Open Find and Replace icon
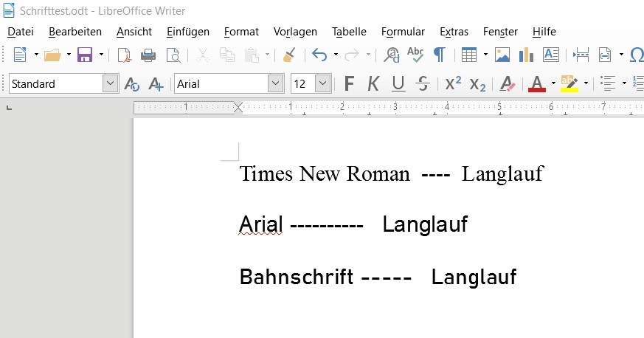The image size is (644, 338). coord(392,55)
